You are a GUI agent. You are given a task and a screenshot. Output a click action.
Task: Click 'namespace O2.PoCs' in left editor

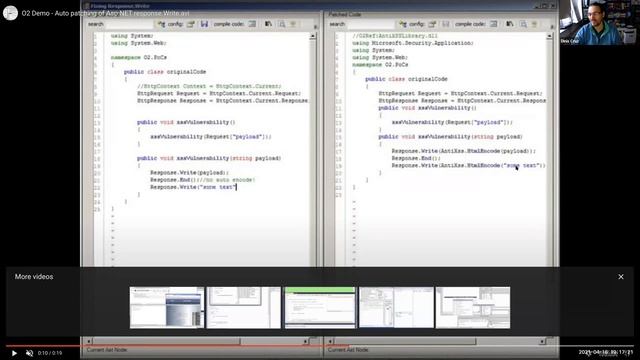point(139,58)
